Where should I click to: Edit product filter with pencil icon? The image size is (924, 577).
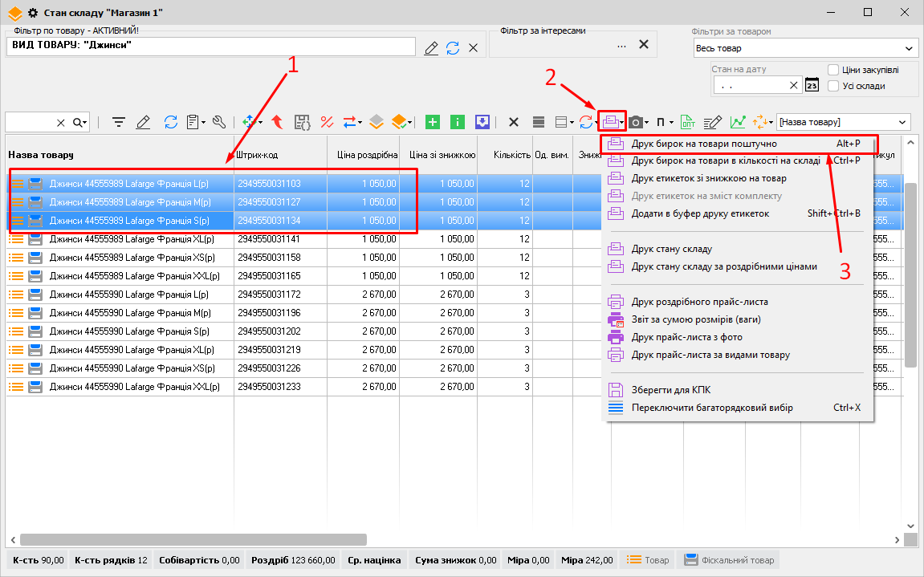pos(431,48)
